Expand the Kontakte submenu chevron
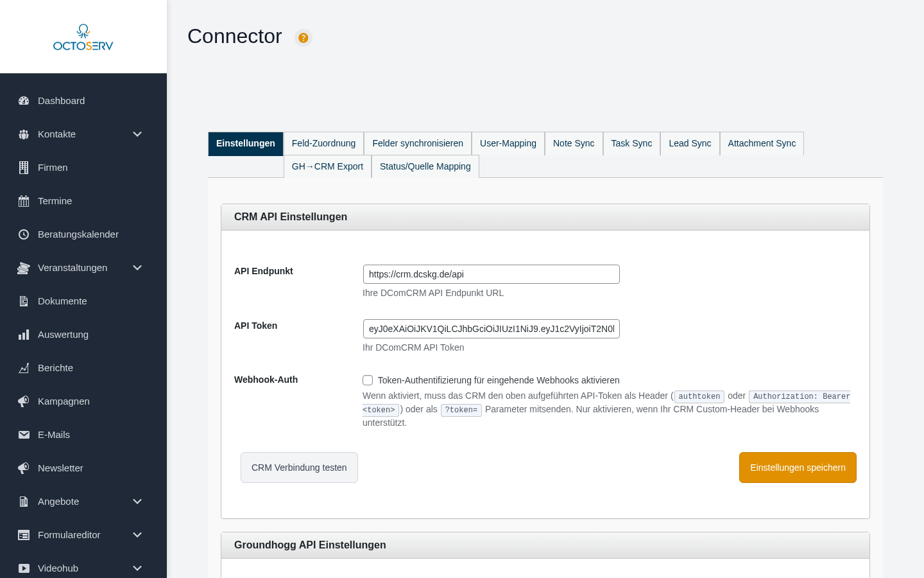This screenshot has width=924, height=578. pos(137,134)
